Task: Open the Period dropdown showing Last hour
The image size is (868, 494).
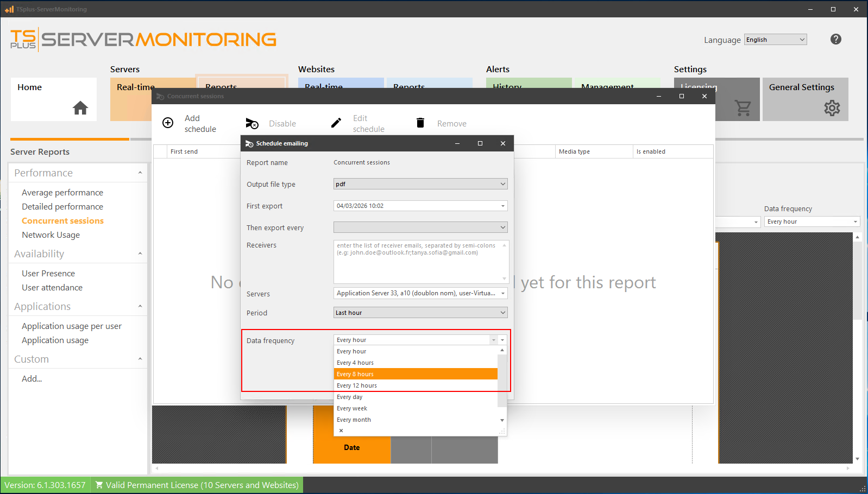Action: (420, 313)
